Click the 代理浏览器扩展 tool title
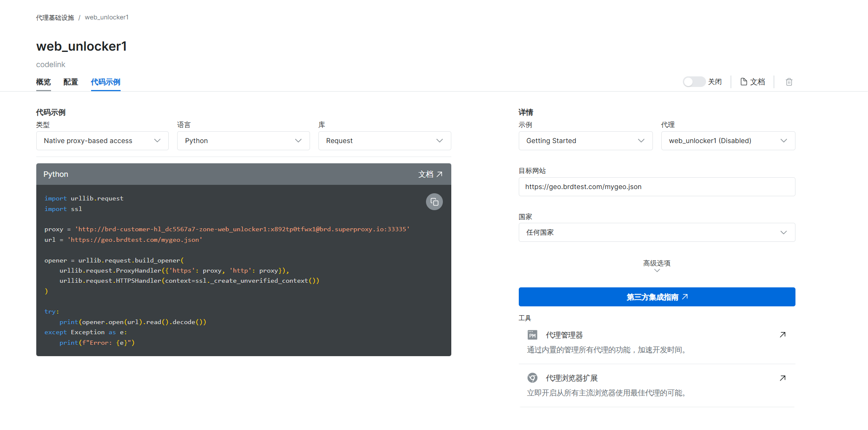The height and width of the screenshot is (430, 868). tap(572, 378)
